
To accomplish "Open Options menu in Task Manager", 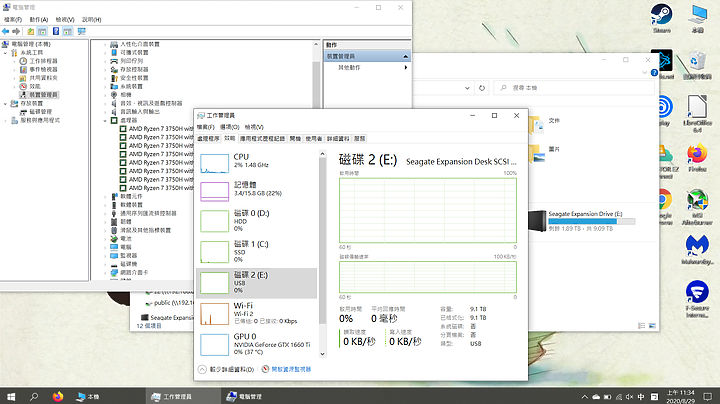I will [x=230, y=127].
